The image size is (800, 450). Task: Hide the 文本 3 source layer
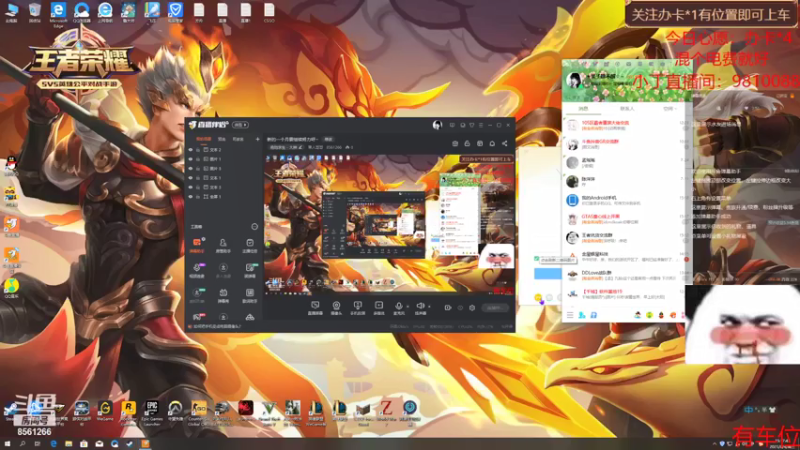(191, 187)
